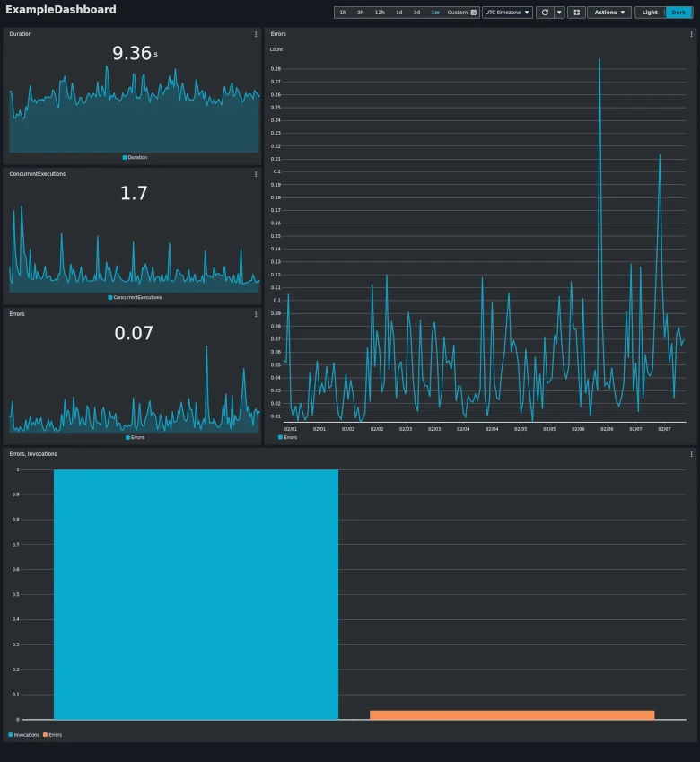The width and height of the screenshot is (700, 762).
Task: Expand the UTC timezone dropdown
Action: coord(507,13)
